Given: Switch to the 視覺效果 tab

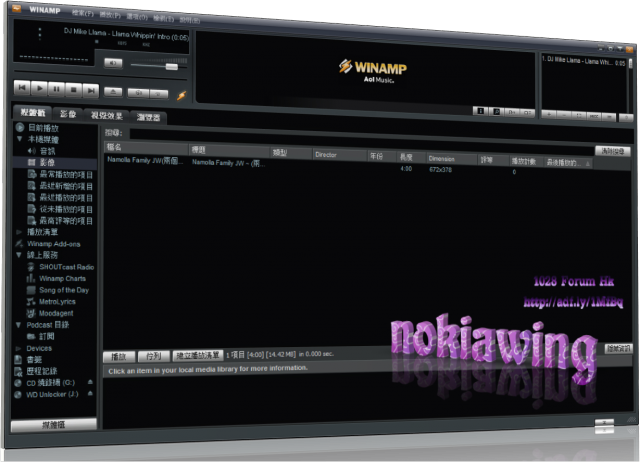Looking at the screenshot, I should pos(107,116).
